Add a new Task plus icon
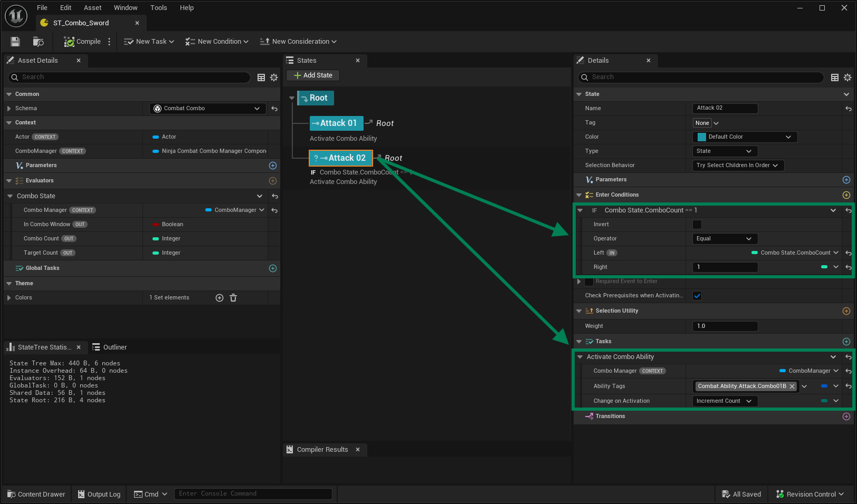 [846, 342]
